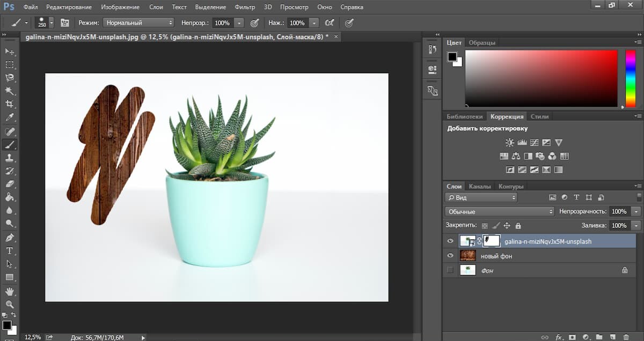Show the hidden "Фон" layer
644x341 pixels.
[450, 270]
